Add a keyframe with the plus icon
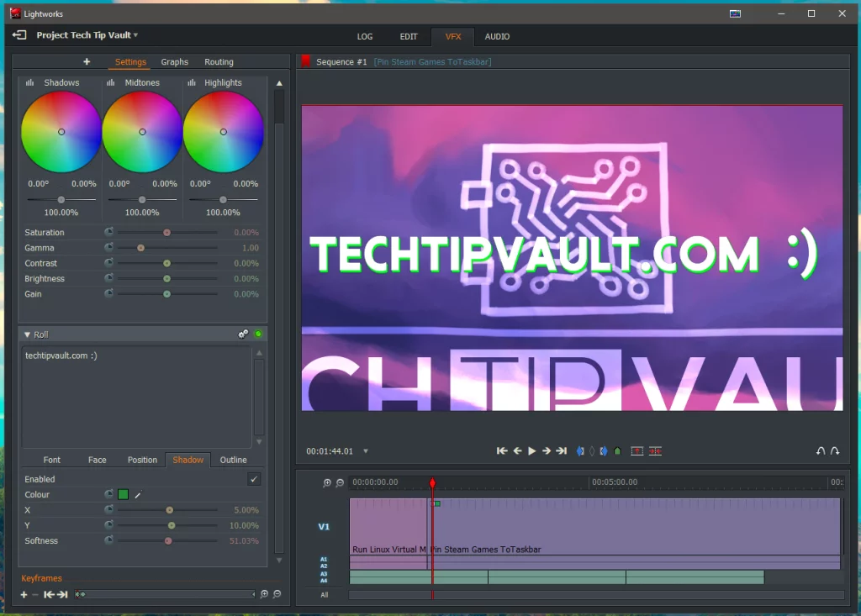The width and height of the screenshot is (861, 616). (24, 595)
